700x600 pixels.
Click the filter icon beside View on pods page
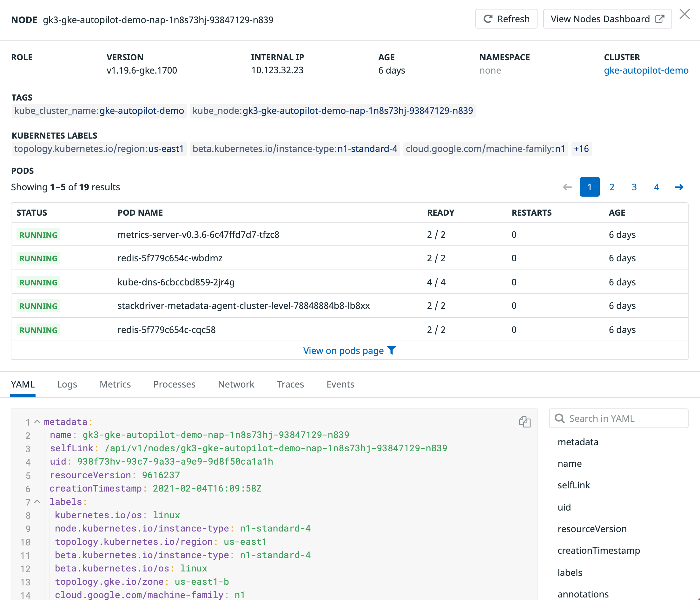[392, 350]
